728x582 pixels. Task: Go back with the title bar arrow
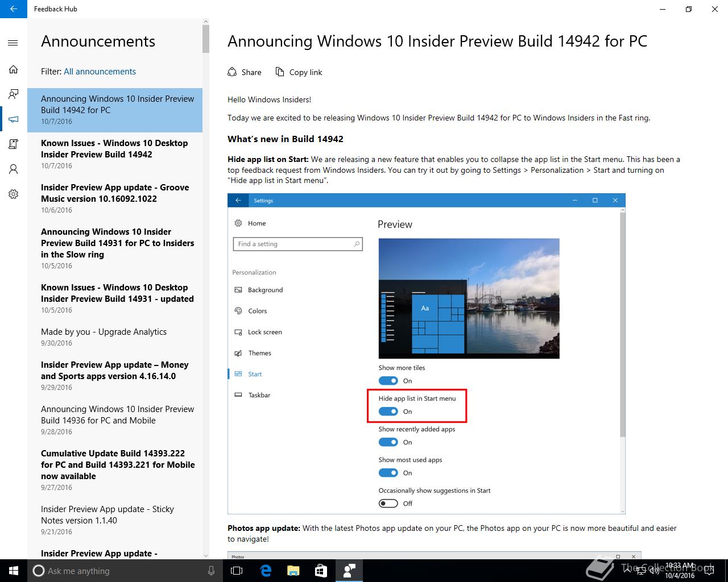pos(14,9)
